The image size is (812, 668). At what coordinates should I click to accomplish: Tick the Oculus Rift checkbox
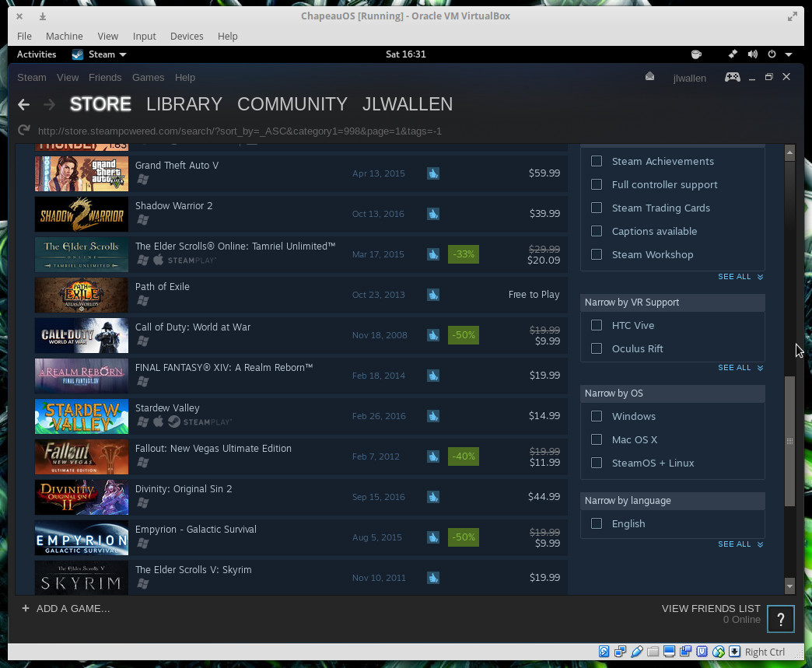pyautogui.click(x=597, y=348)
